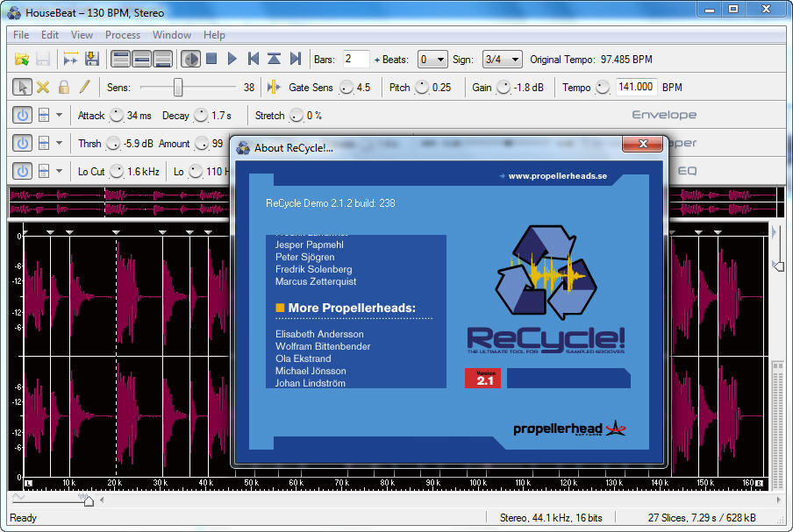Open the www.propellerheads.se link
This screenshot has width=793, height=532.
(x=557, y=175)
